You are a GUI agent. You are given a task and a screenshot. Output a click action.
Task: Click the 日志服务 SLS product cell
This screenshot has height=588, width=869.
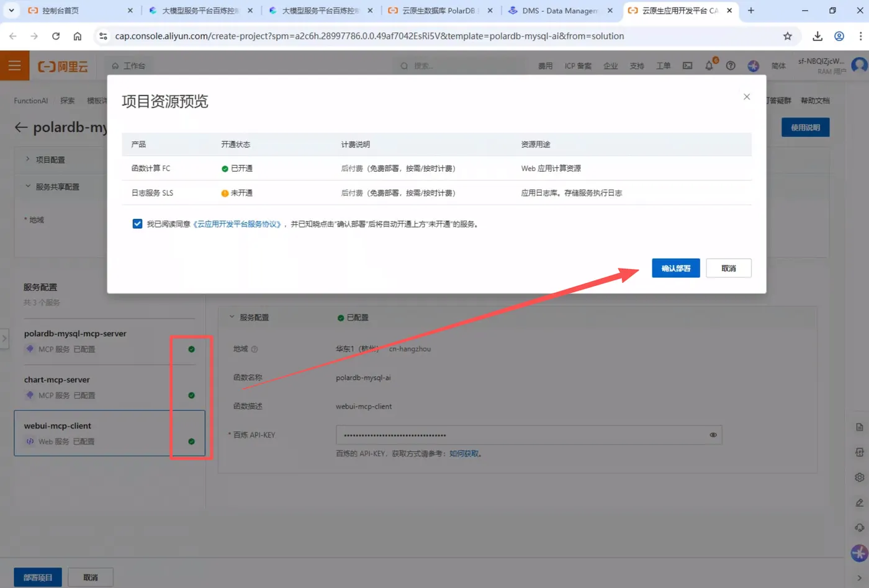152,193
